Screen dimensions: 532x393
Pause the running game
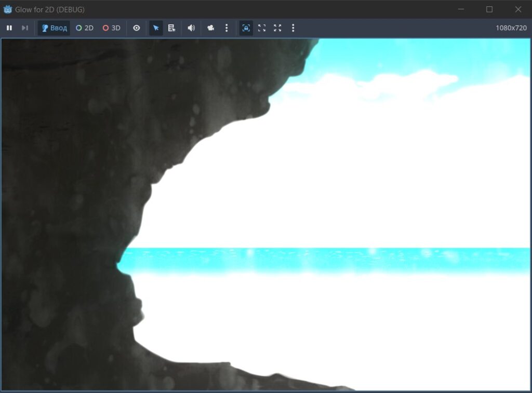tap(9, 28)
